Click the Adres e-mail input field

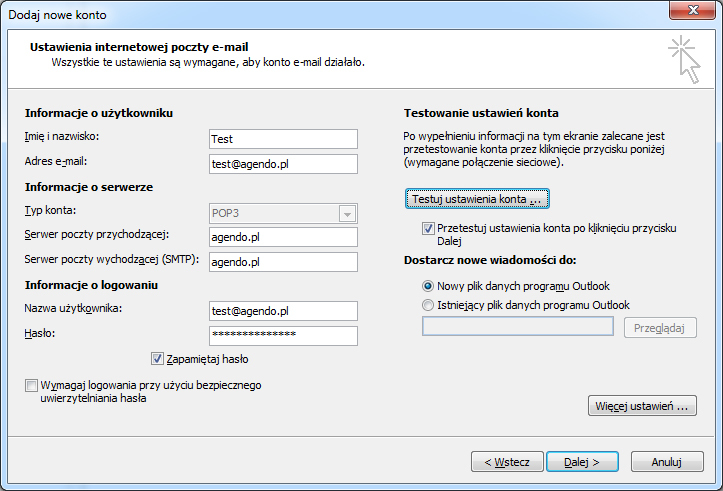tap(283, 164)
